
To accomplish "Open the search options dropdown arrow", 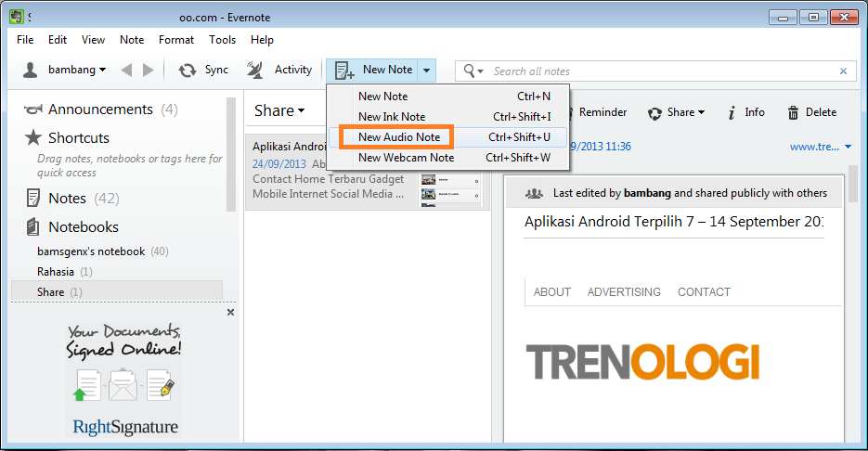I will coord(481,71).
